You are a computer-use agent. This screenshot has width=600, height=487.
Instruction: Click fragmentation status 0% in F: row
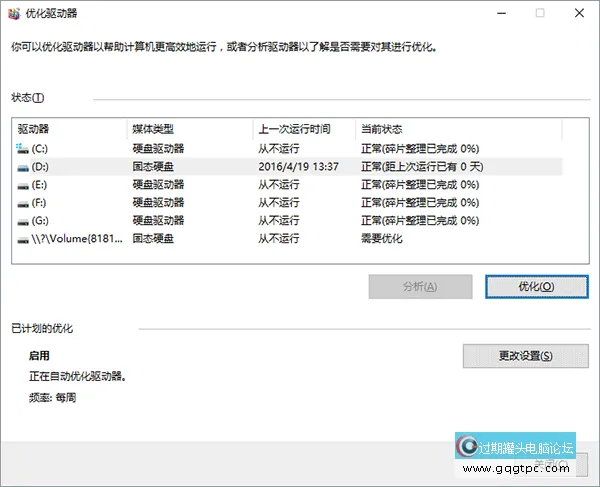click(420, 203)
